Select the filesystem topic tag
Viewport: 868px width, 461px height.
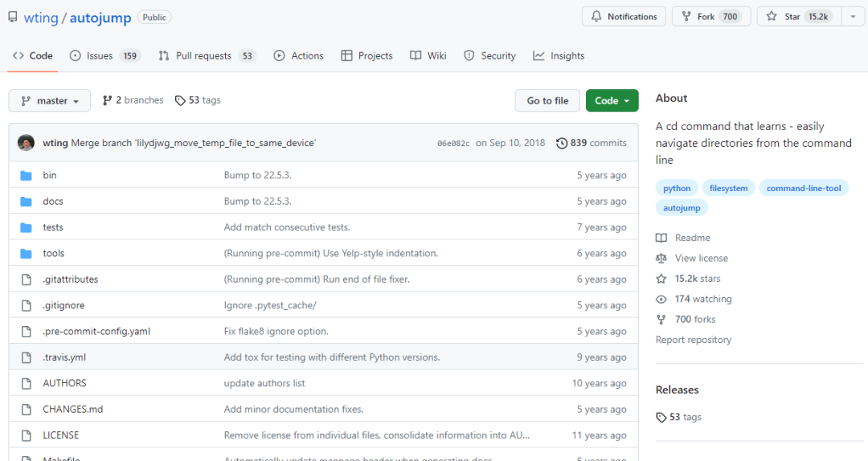pos(728,188)
